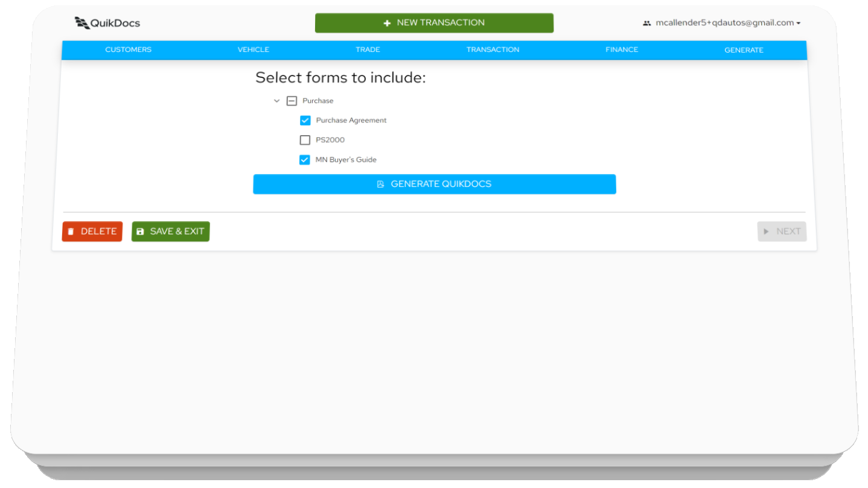The width and height of the screenshot is (868, 488).
Task: Click the 'Select forms to include:' heading
Action: pos(340,78)
